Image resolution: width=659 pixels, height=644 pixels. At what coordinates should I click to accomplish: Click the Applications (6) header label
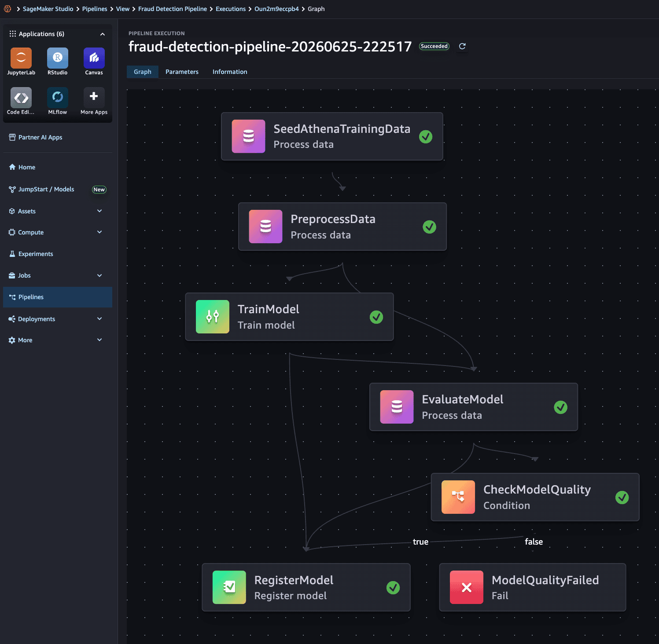click(x=41, y=34)
